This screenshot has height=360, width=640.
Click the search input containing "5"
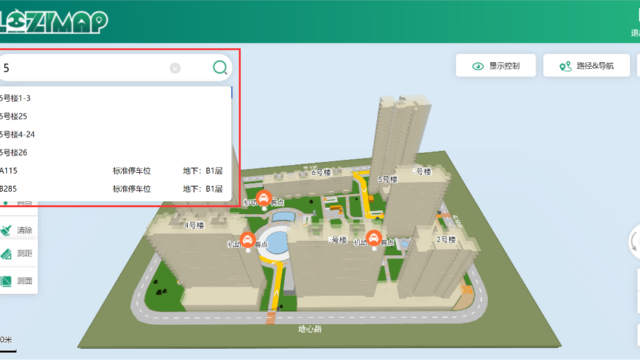[116, 68]
